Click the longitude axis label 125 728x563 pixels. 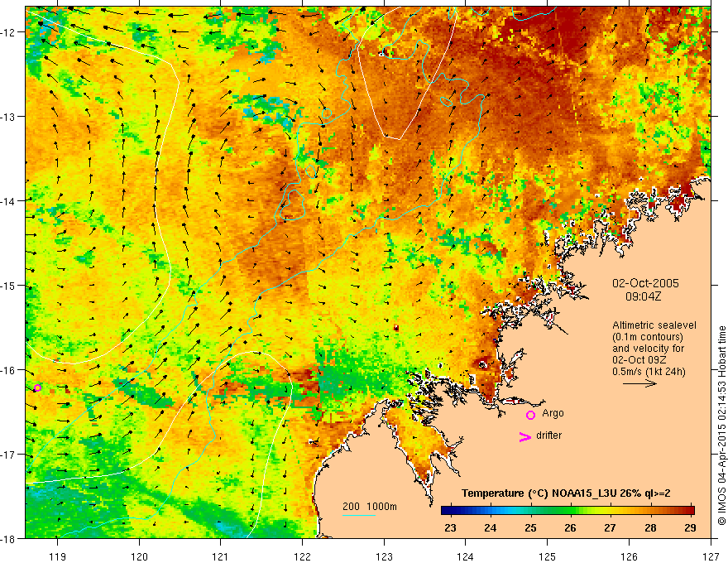click(548, 556)
